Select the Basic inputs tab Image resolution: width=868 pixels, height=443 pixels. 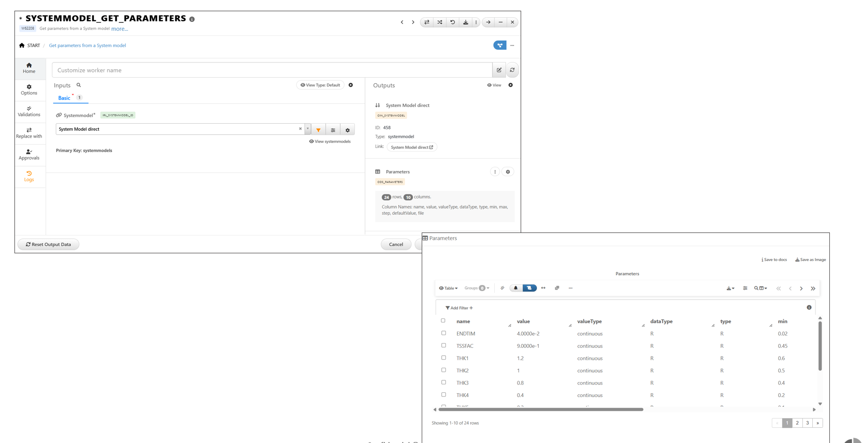(x=64, y=98)
